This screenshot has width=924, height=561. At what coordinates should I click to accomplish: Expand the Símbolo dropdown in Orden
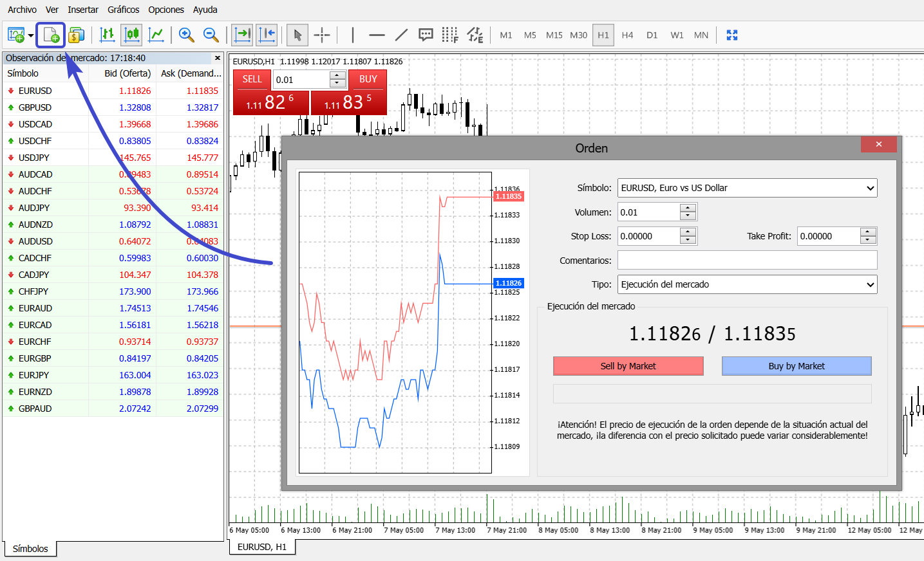pos(870,188)
